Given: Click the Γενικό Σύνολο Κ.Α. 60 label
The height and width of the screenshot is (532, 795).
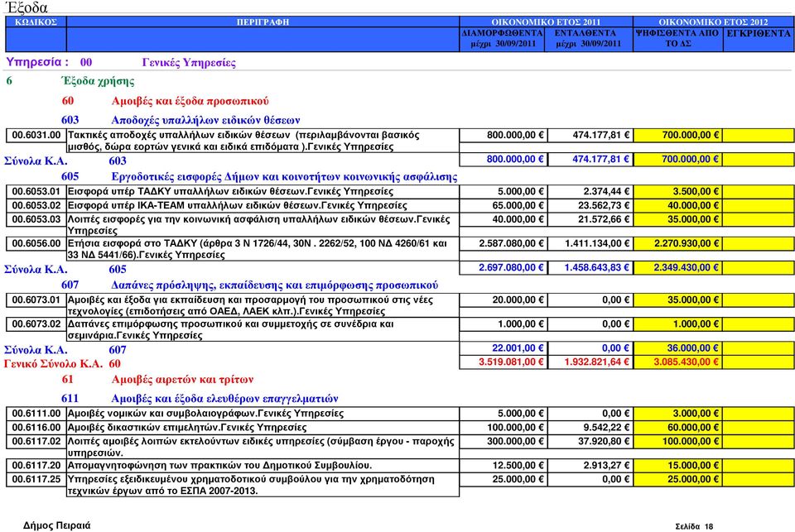Looking at the screenshot, I should point(62,364).
